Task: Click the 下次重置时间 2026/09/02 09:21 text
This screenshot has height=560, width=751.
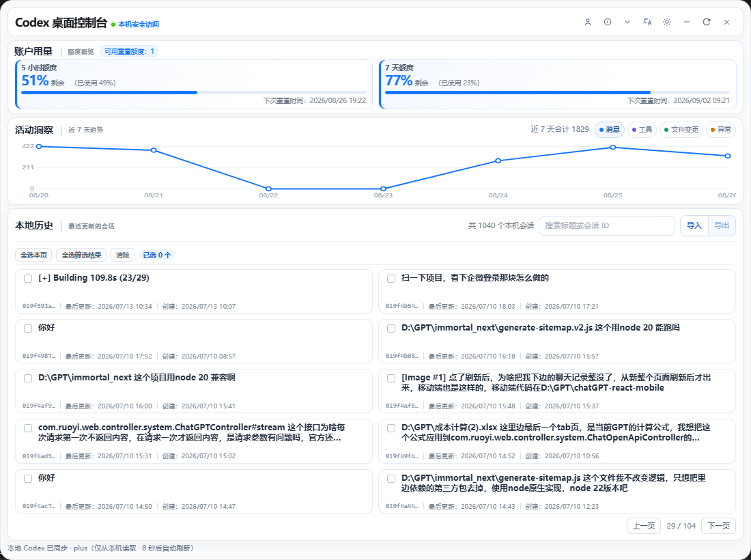Action: [x=678, y=100]
